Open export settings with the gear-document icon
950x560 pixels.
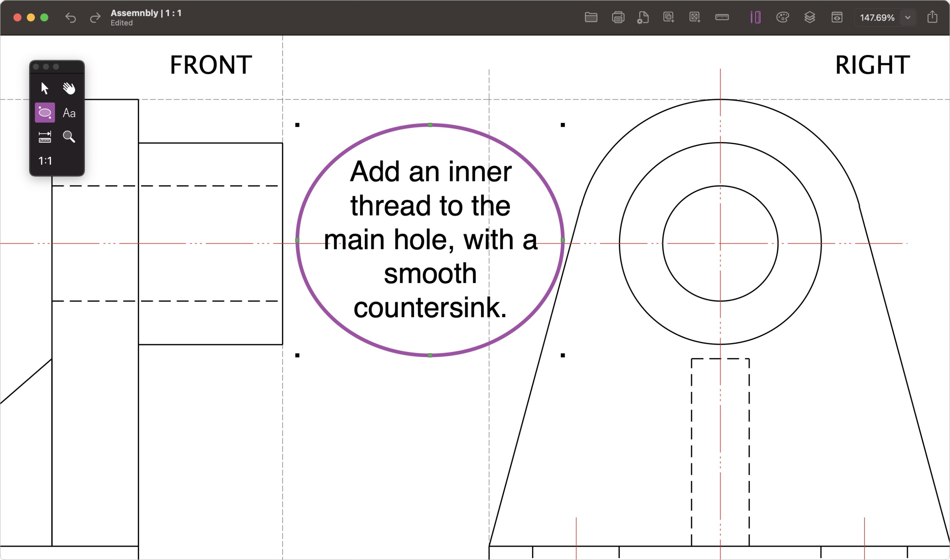643,17
